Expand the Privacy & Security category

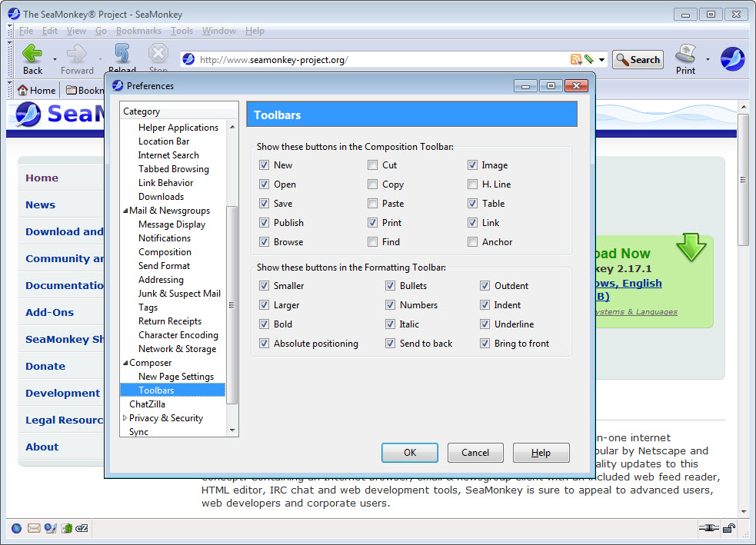[x=125, y=418]
